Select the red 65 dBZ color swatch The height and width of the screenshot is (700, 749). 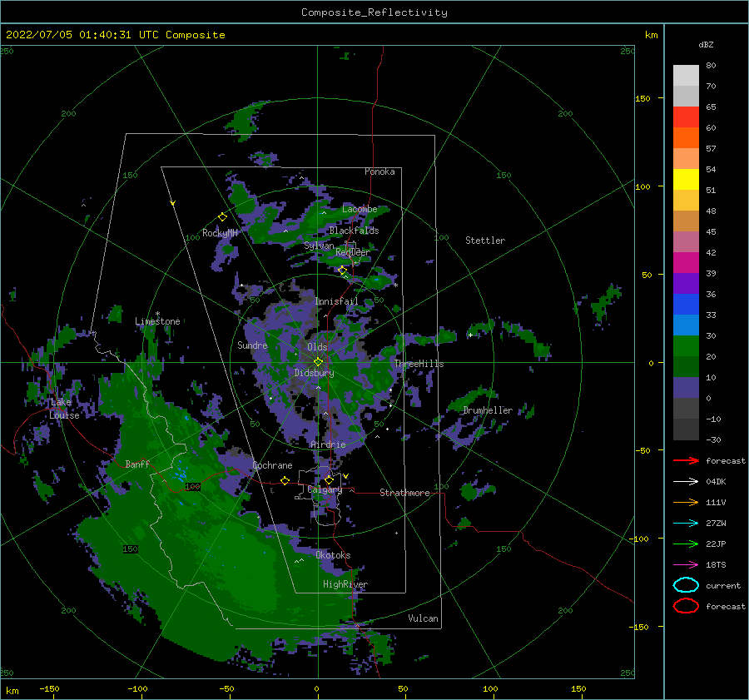point(686,117)
